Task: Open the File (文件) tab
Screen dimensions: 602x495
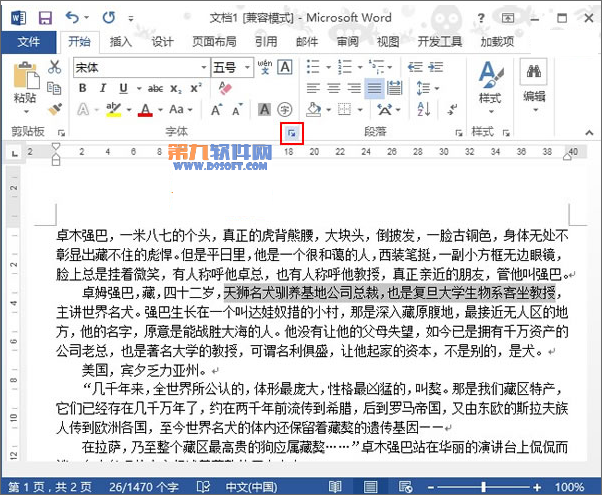Action: tap(28, 41)
